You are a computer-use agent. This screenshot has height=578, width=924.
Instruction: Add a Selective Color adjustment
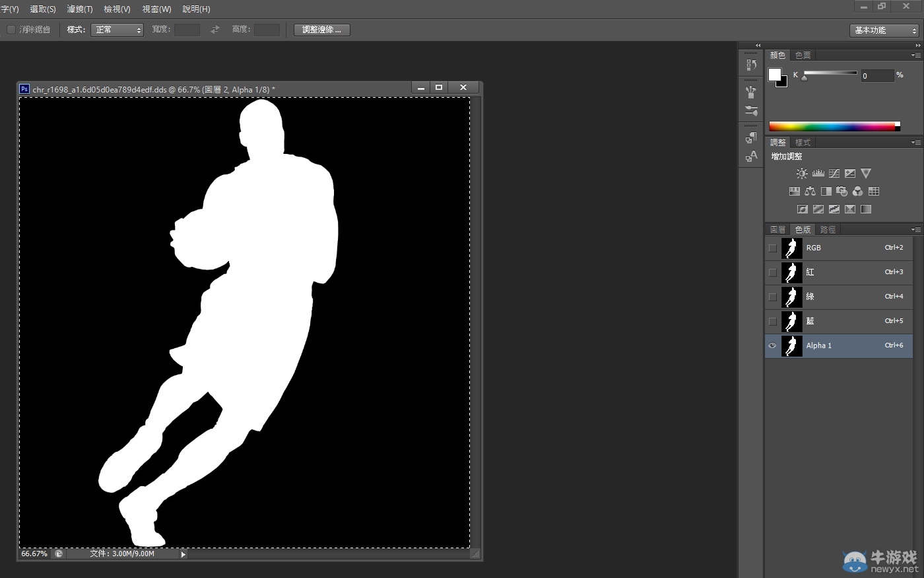pyautogui.click(x=850, y=209)
